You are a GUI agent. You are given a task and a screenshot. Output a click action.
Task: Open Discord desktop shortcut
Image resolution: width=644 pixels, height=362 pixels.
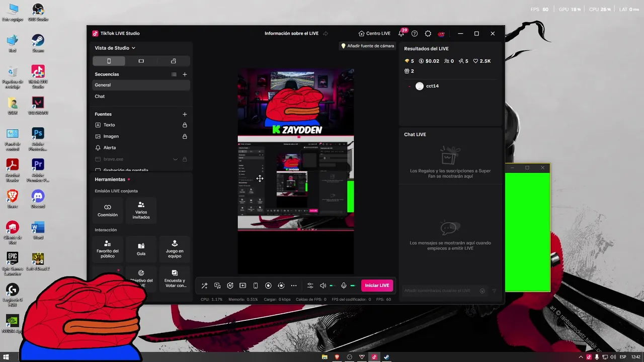38,199
